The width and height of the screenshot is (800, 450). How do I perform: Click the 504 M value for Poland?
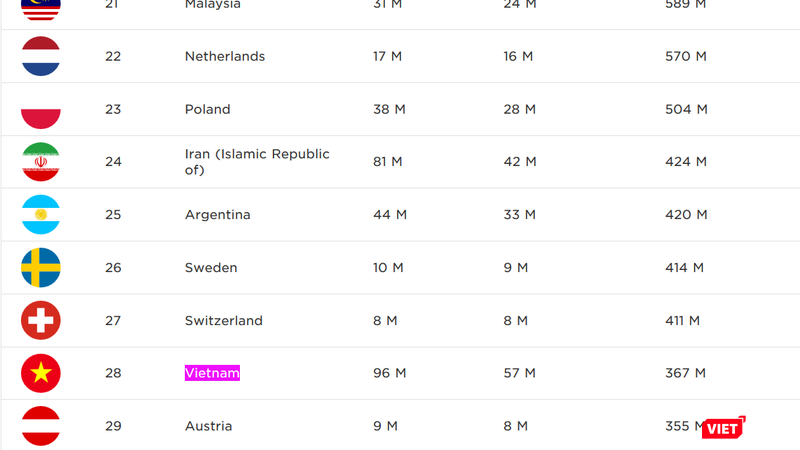pyautogui.click(x=686, y=109)
